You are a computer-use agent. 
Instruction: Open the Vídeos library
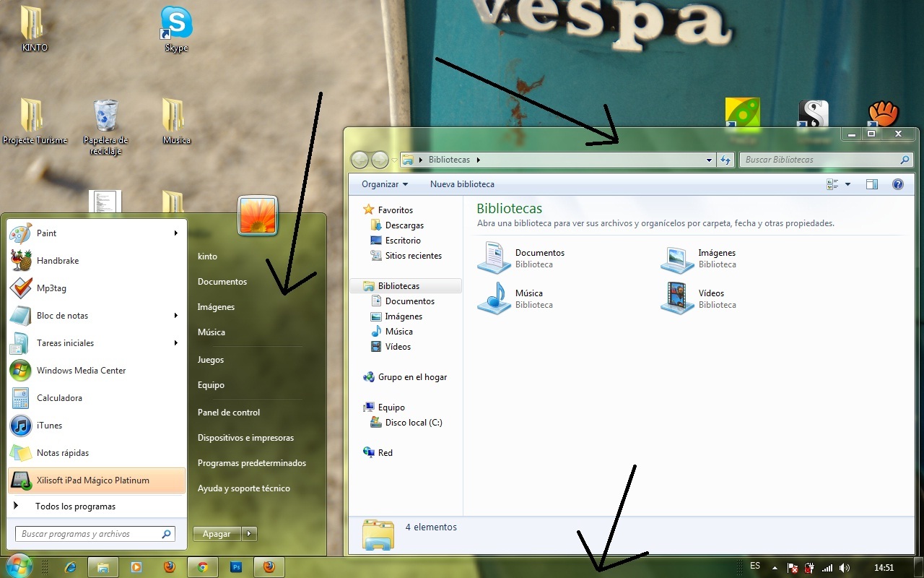pyautogui.click(x=677, y=298)
